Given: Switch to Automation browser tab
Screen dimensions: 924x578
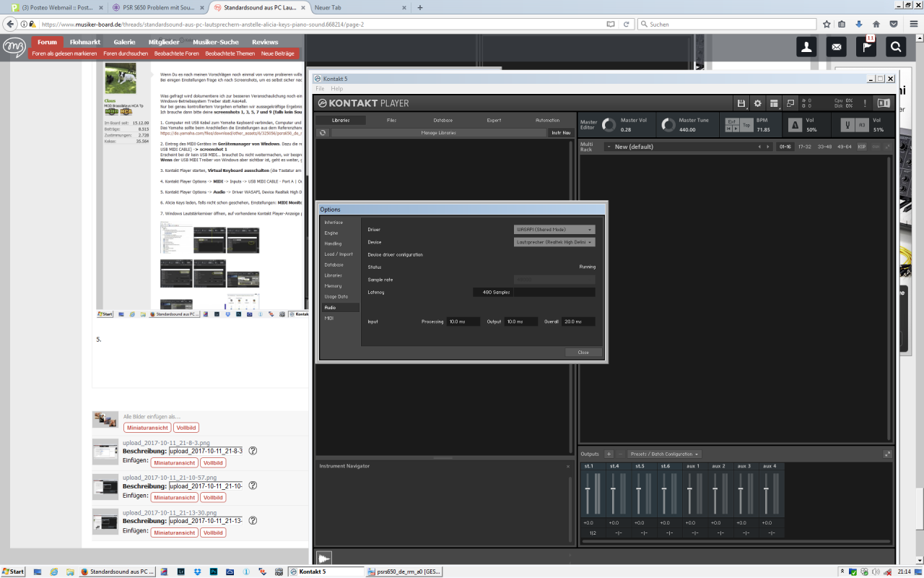Looking at the screenshot, I should pos(547,120).
